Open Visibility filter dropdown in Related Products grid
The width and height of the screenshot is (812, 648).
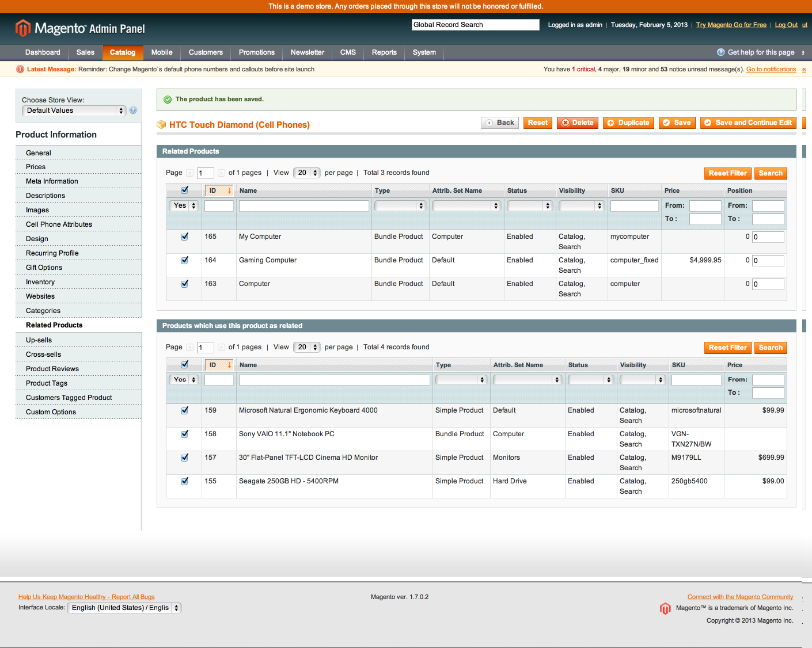point(582,205)
